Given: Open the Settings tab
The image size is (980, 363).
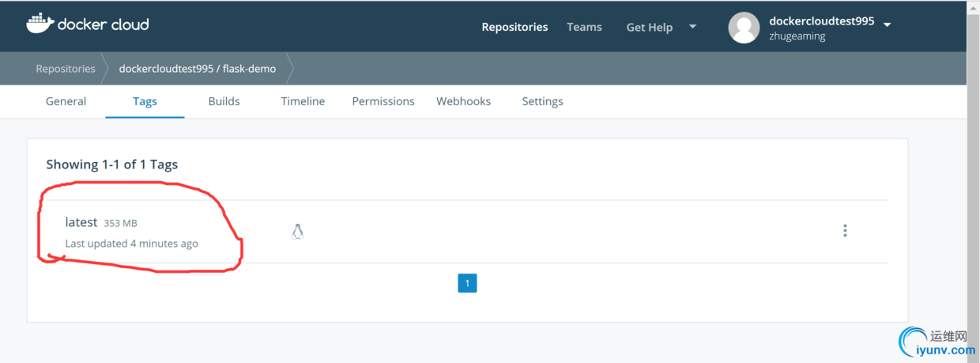Looking at the screenshot, I should tap(542, 101).
